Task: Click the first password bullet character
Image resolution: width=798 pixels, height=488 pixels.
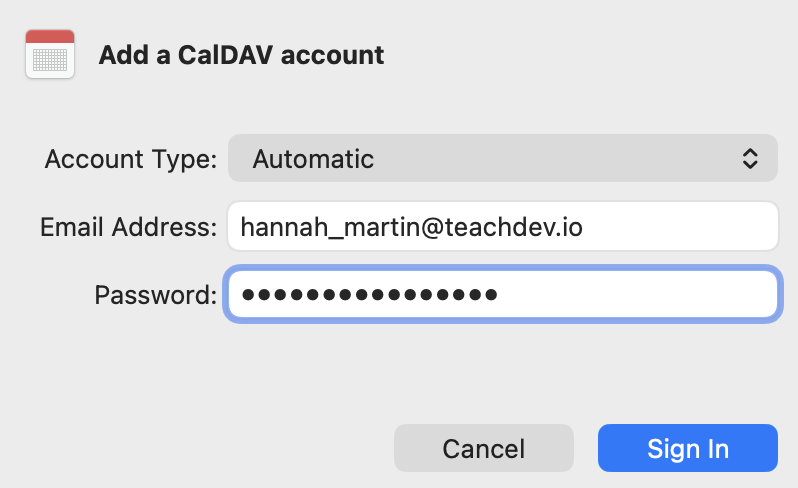Action: (x=249, y=295)
